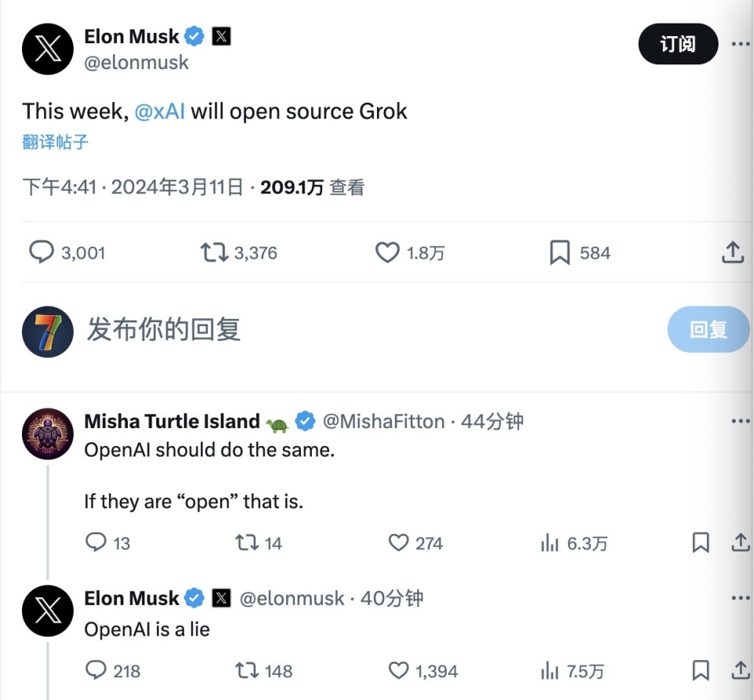Screen dimensions: 754x700
Task: Like the 'OpenAI is a lie' reply
Action: 397,671
